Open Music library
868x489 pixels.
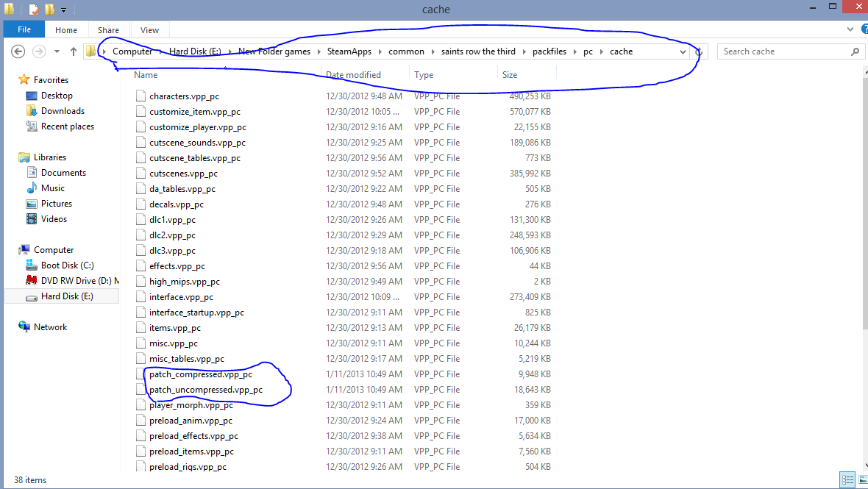coord(52,188)
